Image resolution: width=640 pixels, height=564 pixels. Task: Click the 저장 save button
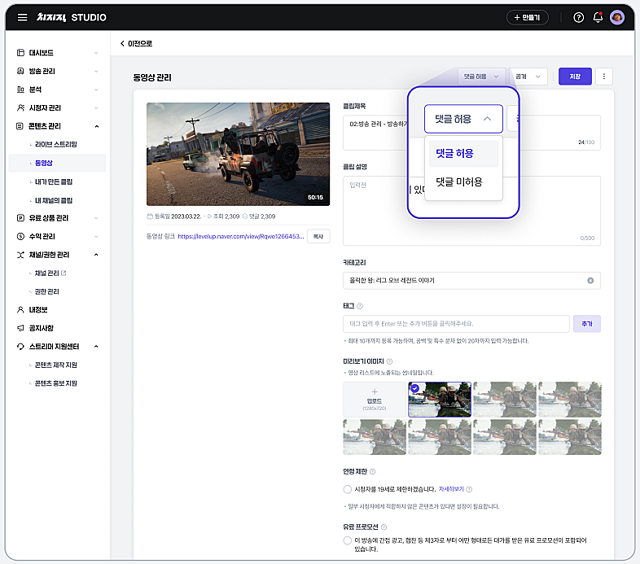(x=574, y=76)
